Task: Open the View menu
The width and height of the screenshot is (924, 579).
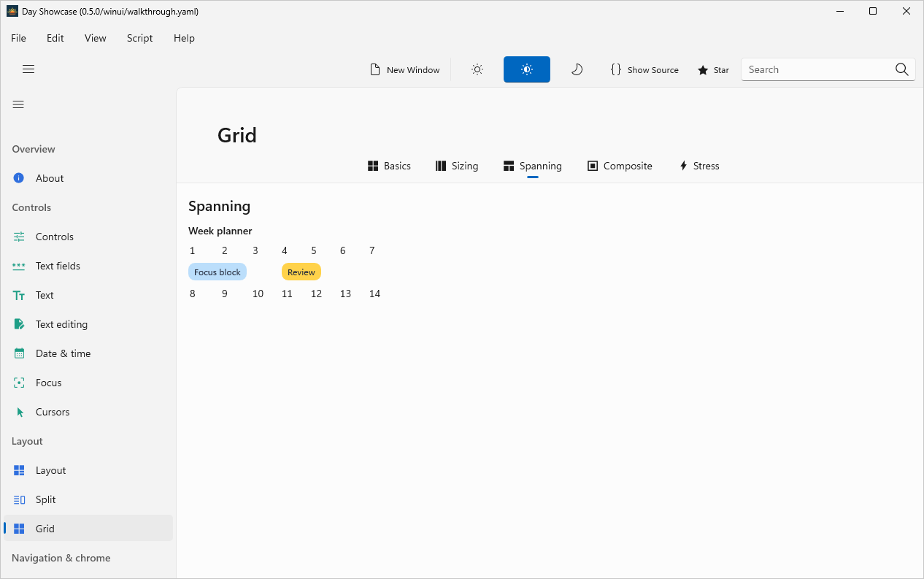Action: coord(96,38)
